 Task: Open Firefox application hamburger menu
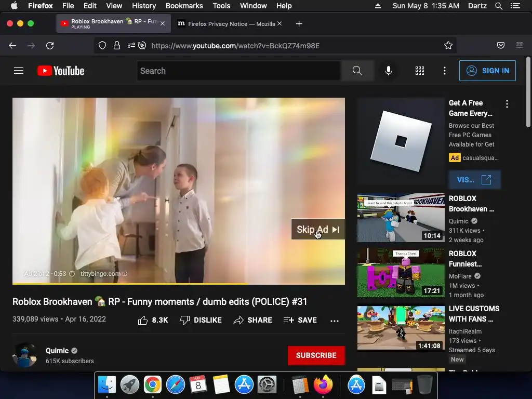[x=520, y=46]
